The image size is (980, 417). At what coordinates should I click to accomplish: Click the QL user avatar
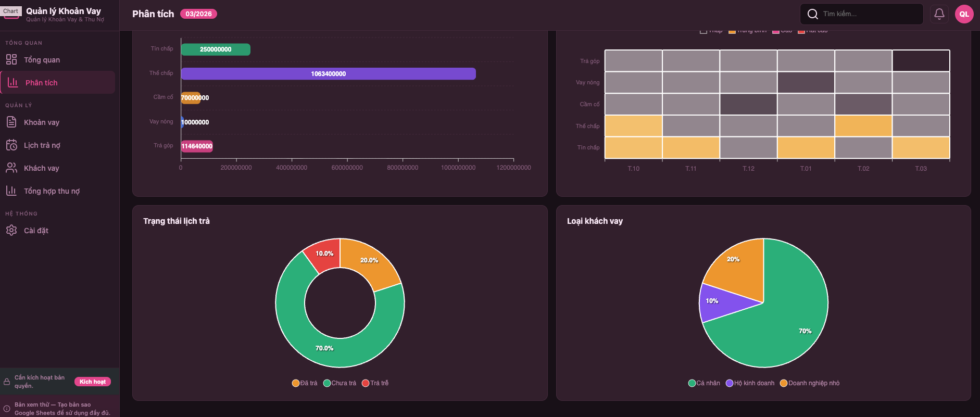pyautogui.click(x=964, y=14)
